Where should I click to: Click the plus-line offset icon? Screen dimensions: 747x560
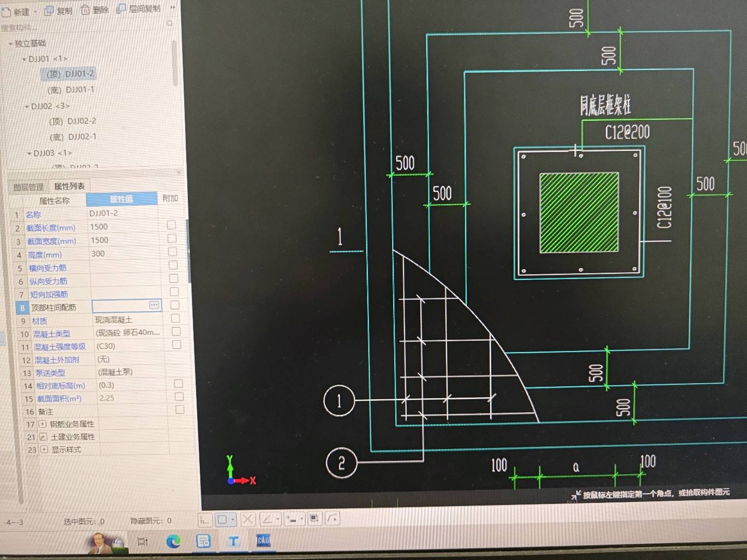(x=292, y=519)
